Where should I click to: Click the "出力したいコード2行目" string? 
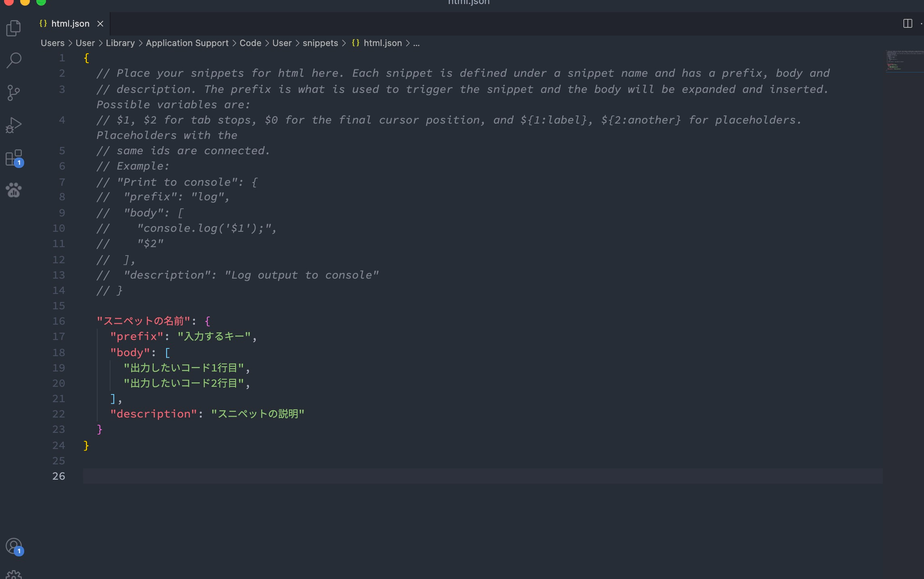click(x=184, y=383)
